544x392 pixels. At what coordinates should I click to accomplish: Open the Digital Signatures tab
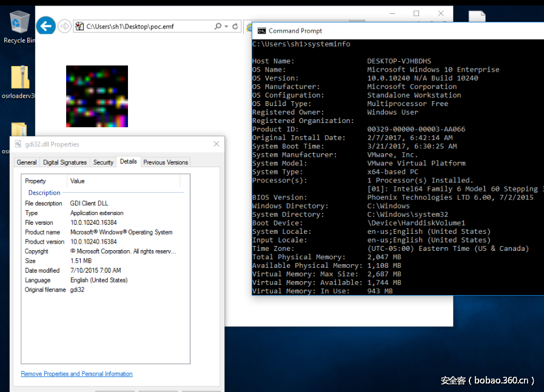click(x=65, y=162)
